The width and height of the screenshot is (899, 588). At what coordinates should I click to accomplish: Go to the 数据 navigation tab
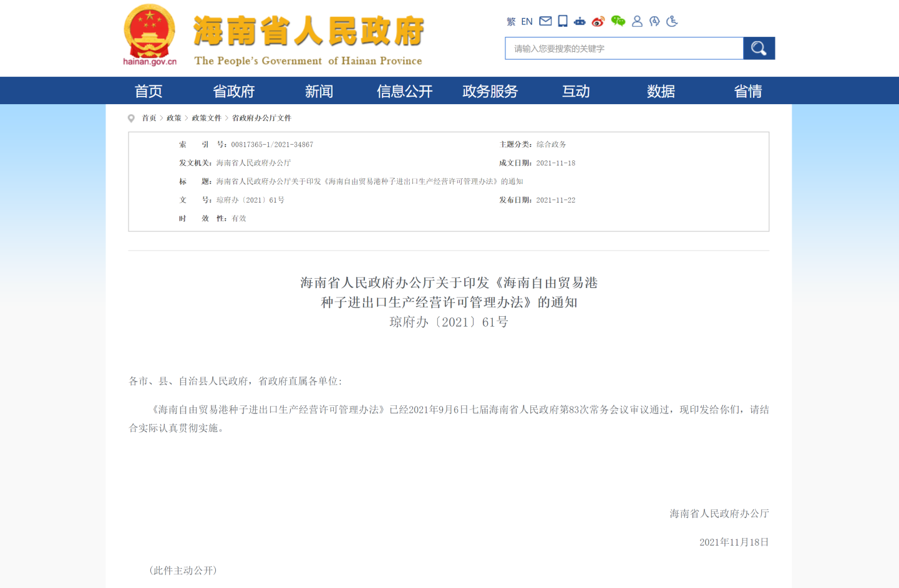[661, 91]
